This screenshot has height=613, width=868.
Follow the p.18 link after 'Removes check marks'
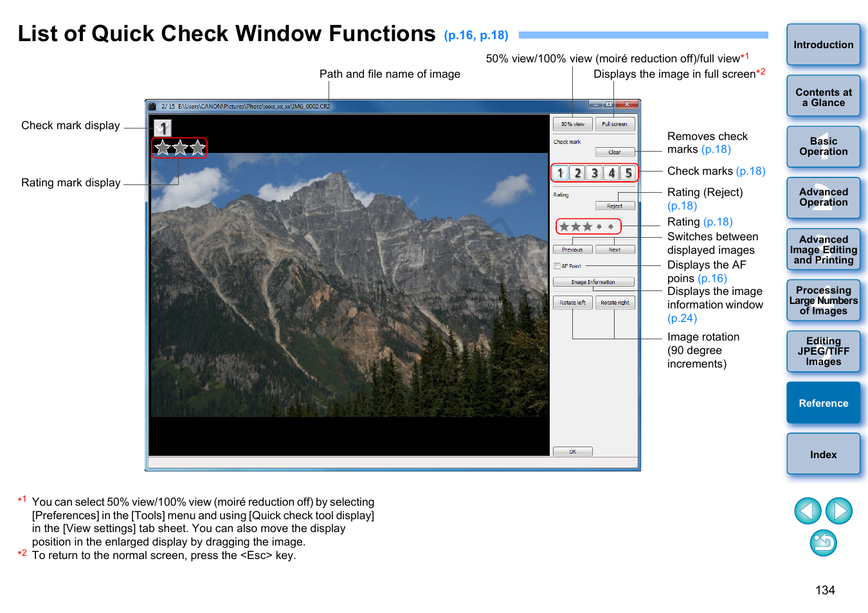pos(716,150)
